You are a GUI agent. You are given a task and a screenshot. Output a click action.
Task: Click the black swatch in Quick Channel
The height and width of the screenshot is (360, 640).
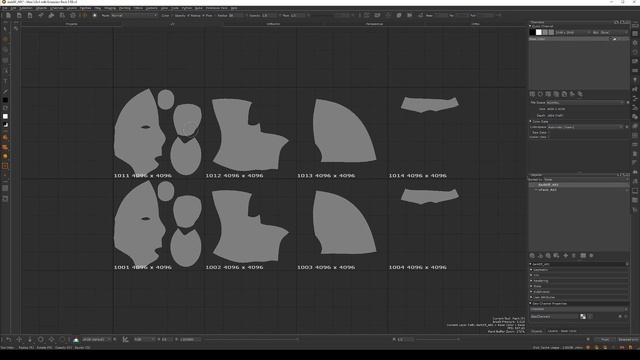click(533, 32)
